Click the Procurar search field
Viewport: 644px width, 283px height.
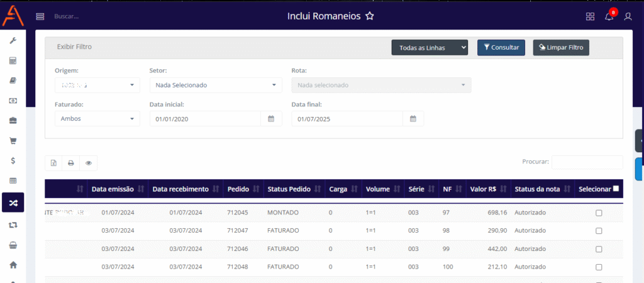pyautogui.click(x=587, y=162)
